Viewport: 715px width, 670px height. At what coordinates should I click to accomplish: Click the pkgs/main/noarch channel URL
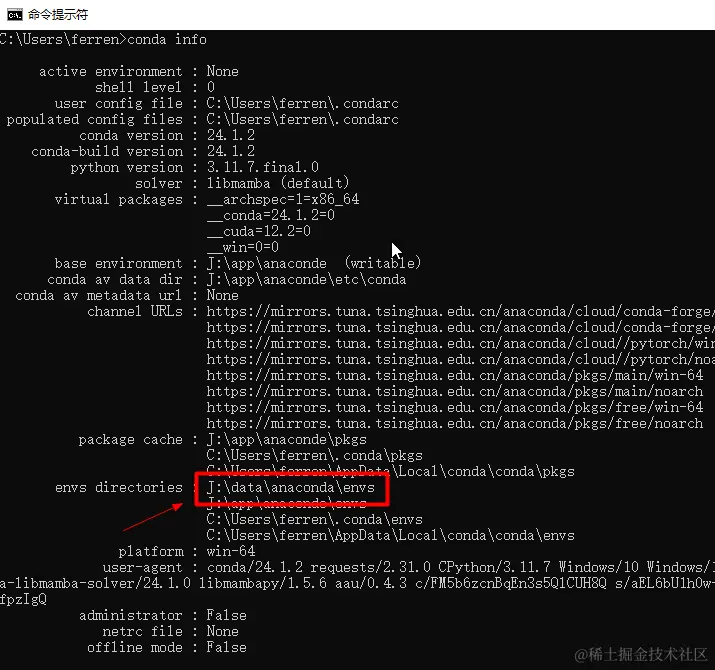click(455, 391)
